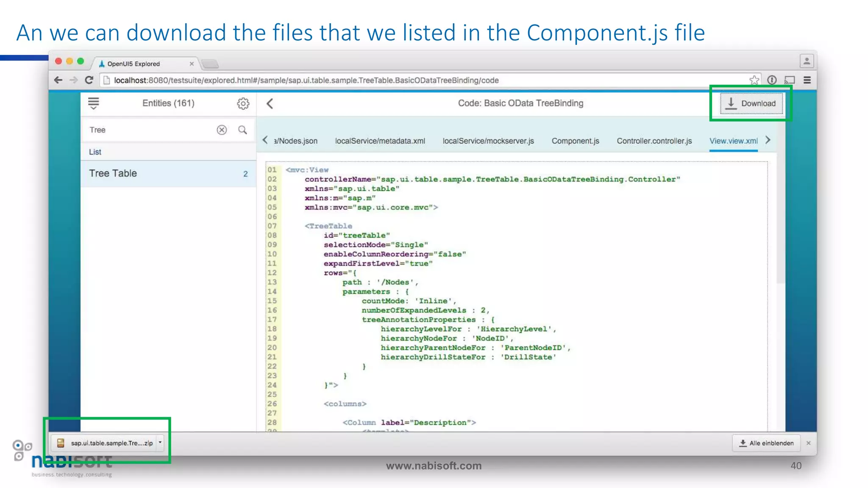Screen dimensions: 868x488
Task: Click the controllerName line of code
Action: [492, 179]
